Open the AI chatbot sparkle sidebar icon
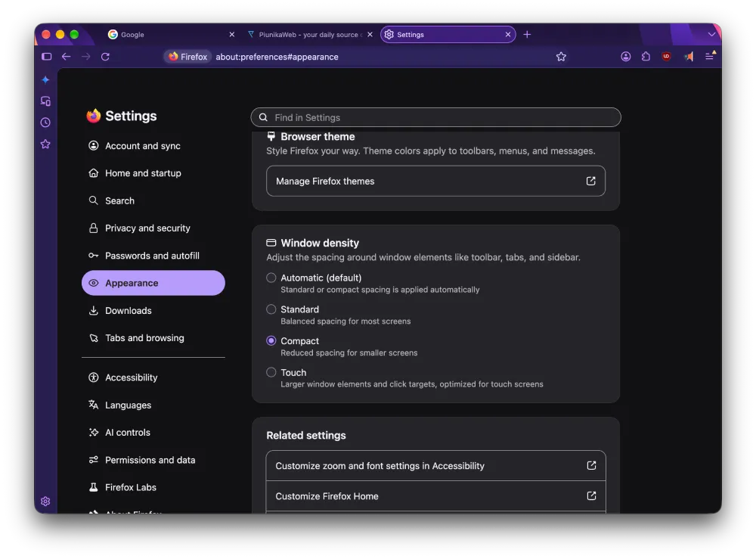 pos(45,79)
